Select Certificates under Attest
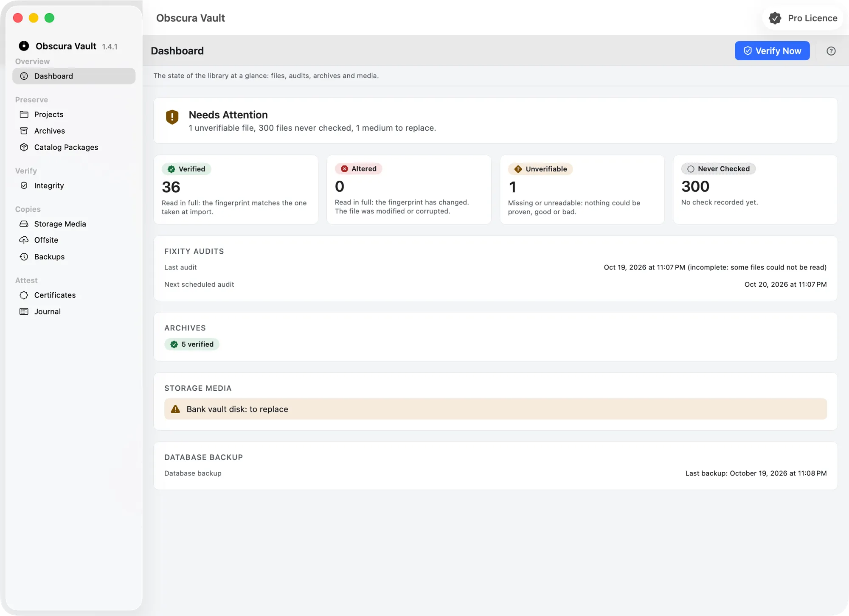 click(x=74, y=295)
